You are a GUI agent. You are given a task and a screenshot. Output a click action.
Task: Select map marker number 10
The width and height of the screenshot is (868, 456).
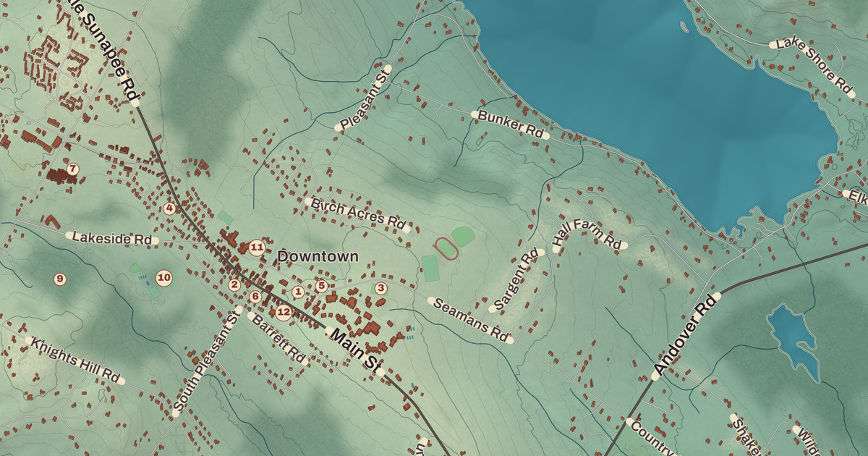[x=164, y=276]
